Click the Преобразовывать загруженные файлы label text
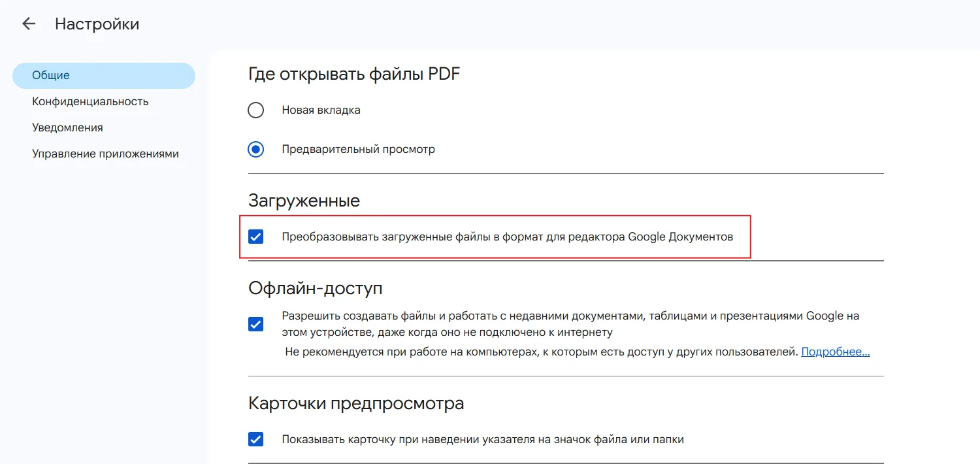Viewport: 980px width, 464px height. coord(507,237)
